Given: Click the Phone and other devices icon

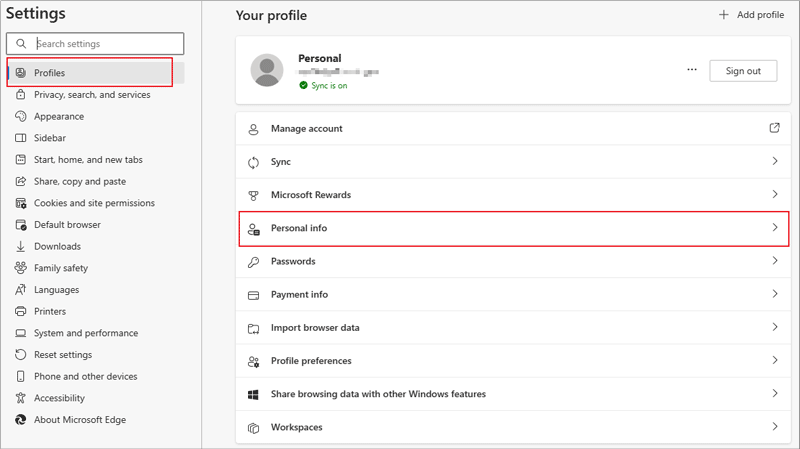Looking at the screenshot, I should (20, 377).
